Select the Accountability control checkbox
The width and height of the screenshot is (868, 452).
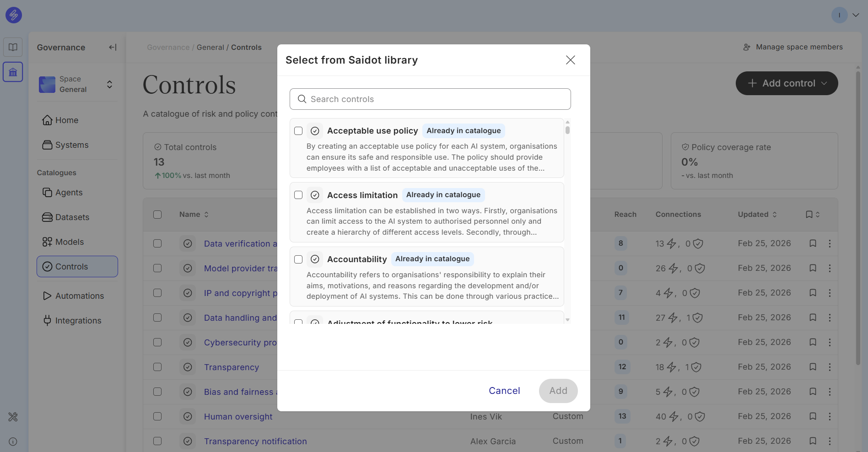click(298, 259)
